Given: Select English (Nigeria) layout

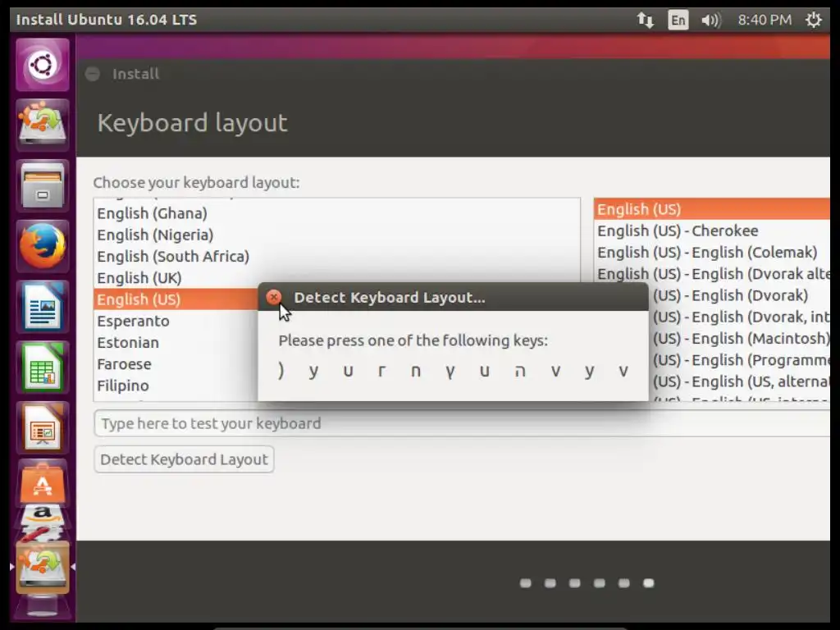Looking at the screenshot, I should point(336,235).
